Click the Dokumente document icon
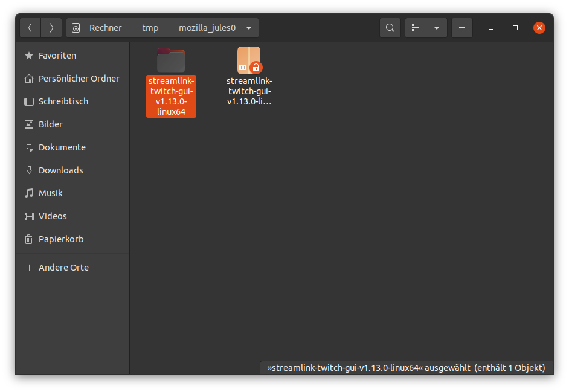 29,147
